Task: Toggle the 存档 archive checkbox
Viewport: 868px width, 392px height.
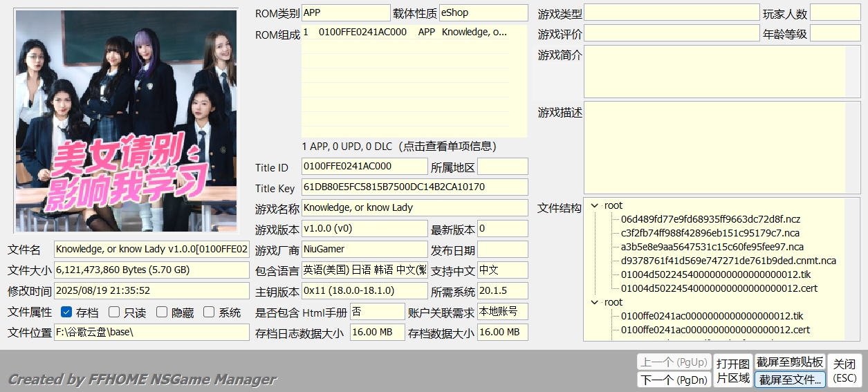Action: click(67, 312)
